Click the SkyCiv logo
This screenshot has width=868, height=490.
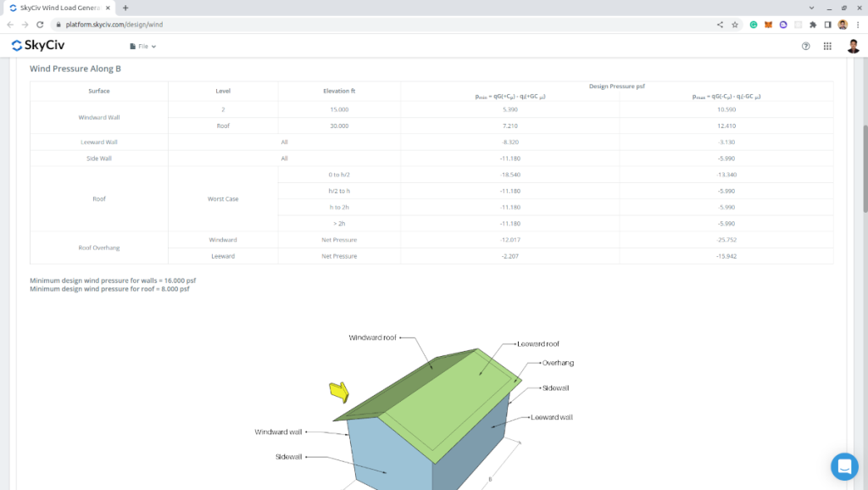pyautogui.click(x=38, y=46)
